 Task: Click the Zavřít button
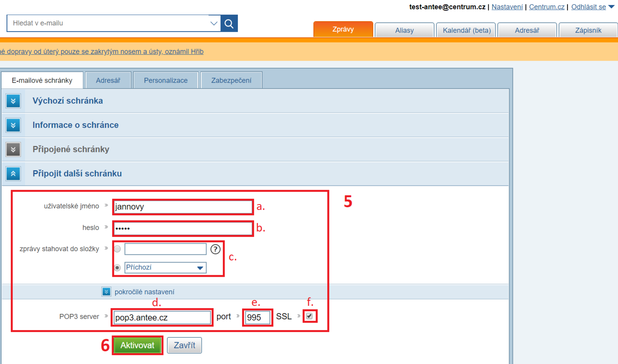click(184, 345)
